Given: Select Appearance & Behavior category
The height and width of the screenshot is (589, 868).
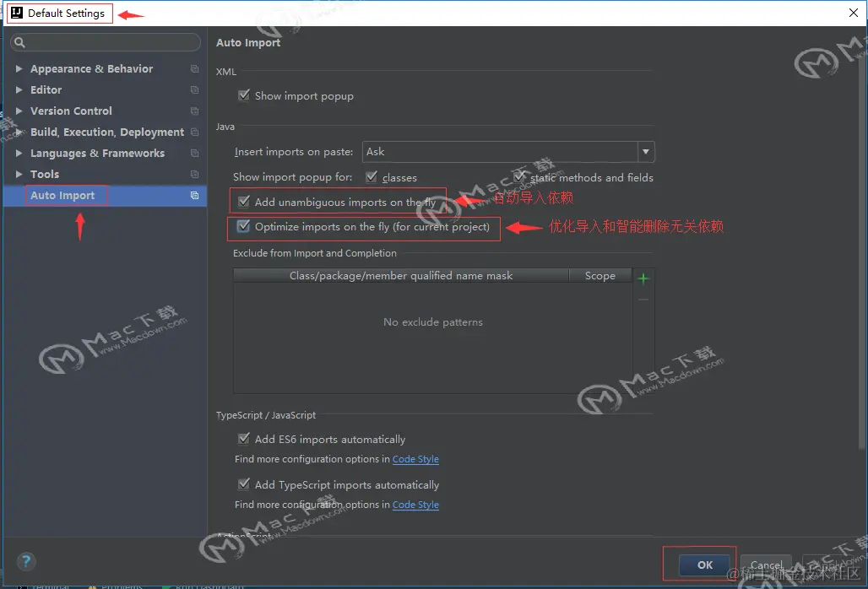Looking at the screenshot, I should click(91, 68).
